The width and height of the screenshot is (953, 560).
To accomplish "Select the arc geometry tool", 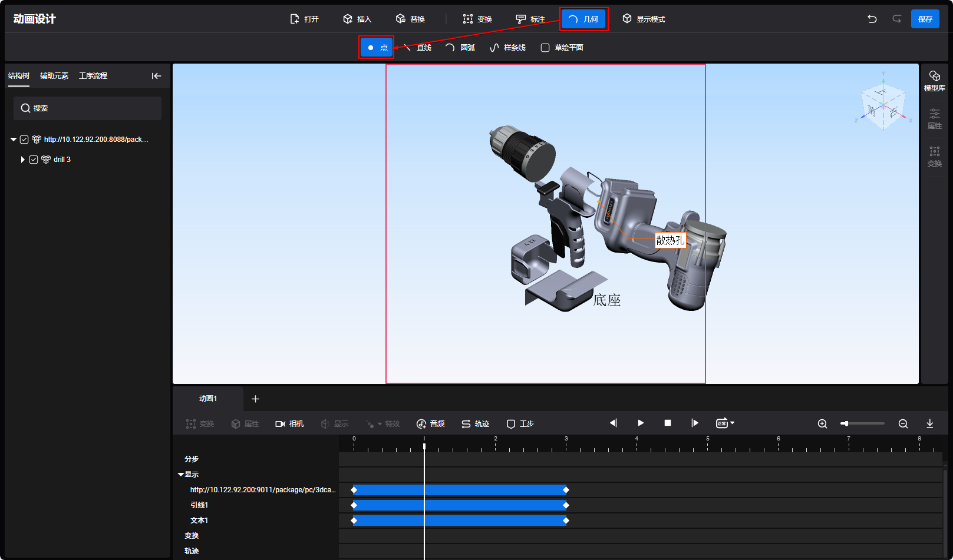I will 460,48.
